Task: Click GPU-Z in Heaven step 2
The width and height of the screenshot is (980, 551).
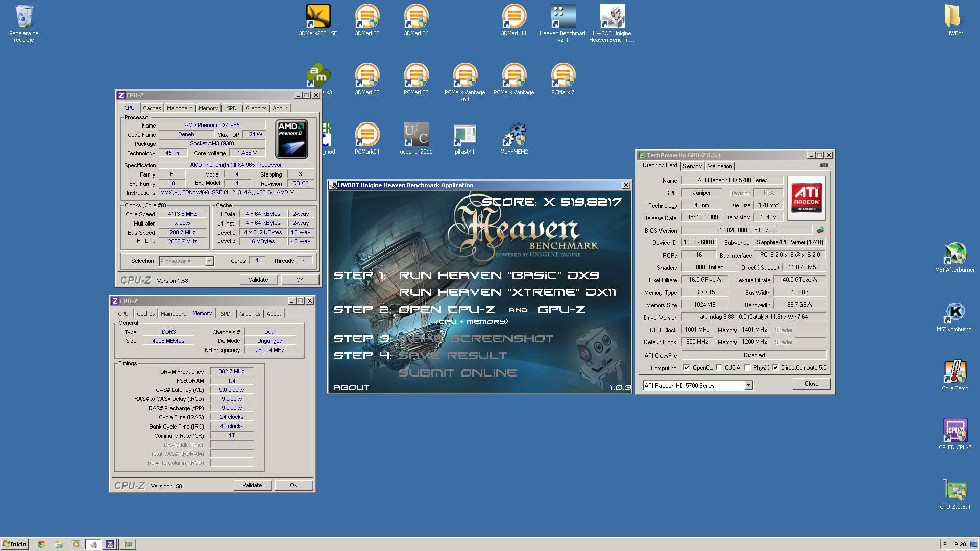Action: pos(561,310)
